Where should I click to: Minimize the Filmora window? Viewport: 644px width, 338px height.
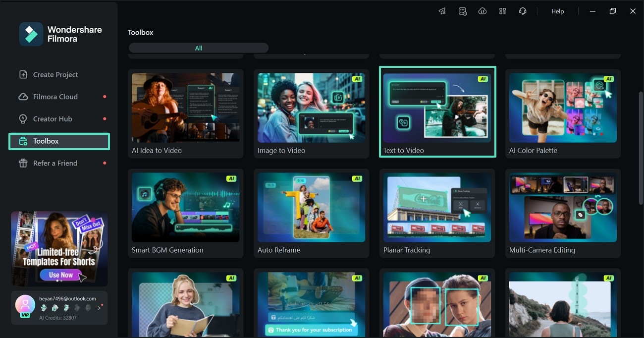tap(592, 11)
